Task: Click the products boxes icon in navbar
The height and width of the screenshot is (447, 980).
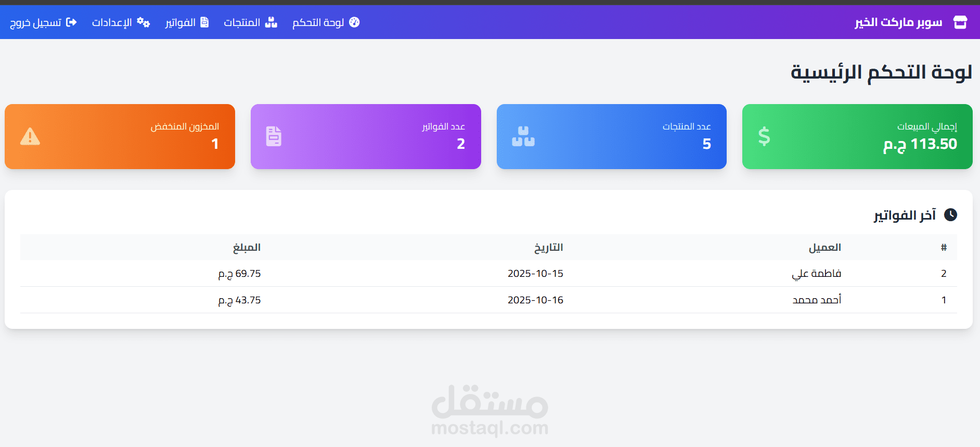Action: 271,22
